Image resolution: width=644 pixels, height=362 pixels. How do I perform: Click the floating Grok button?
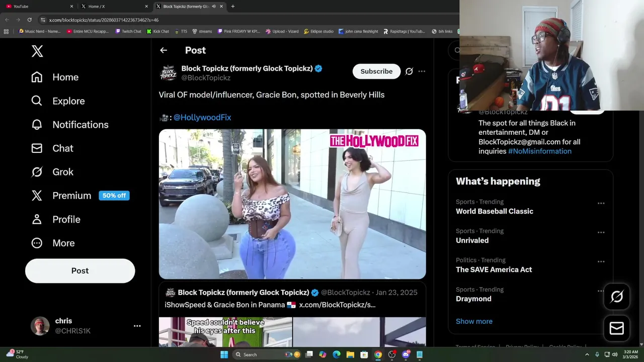click(x=617, y=297)
